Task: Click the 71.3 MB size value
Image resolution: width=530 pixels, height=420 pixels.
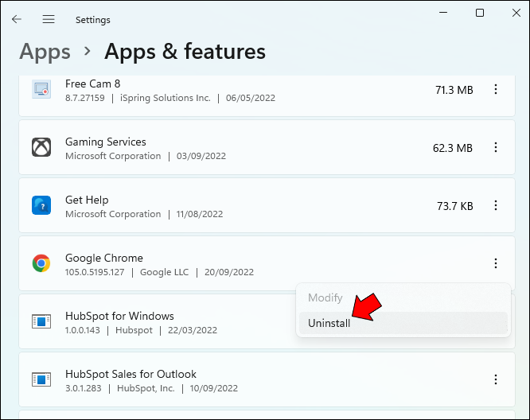Action: (x=454, y=90)
